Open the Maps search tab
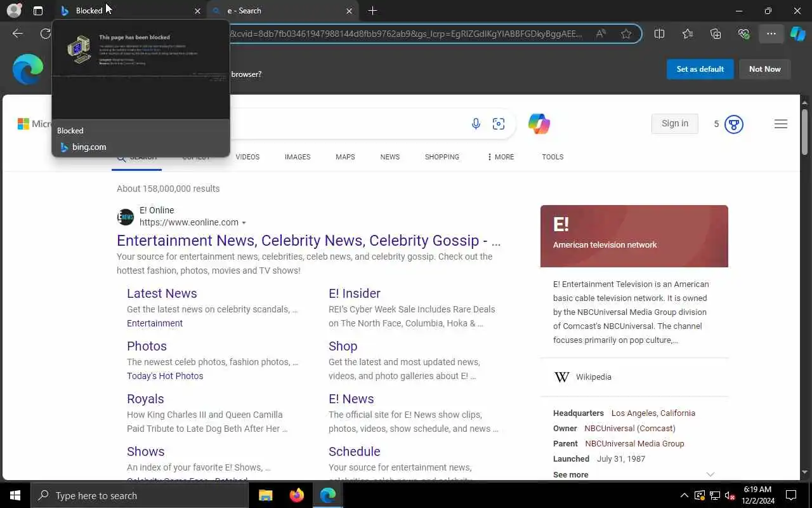812x508 pixels. pos(345,157)
